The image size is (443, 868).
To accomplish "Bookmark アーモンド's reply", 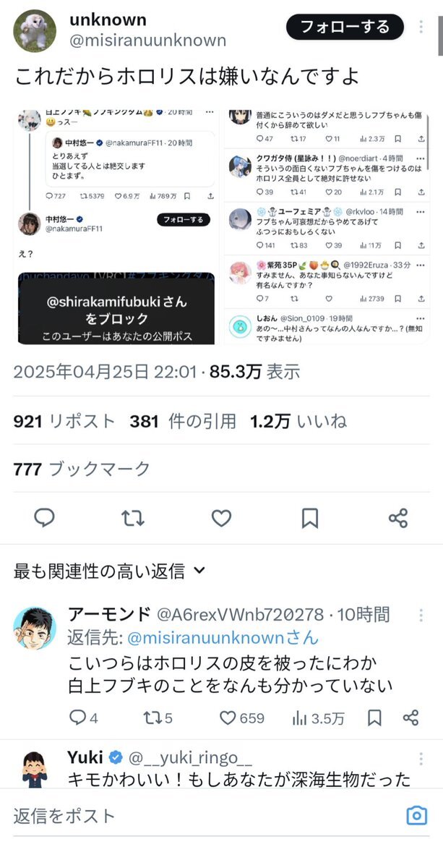I will pos(374,718).
